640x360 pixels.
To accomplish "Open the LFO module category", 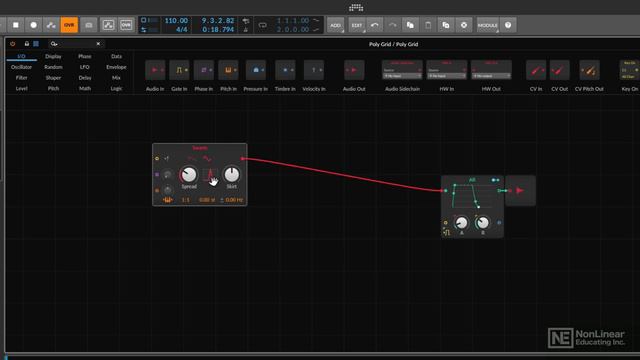I will pyautogui.click(x=85, y=67).
